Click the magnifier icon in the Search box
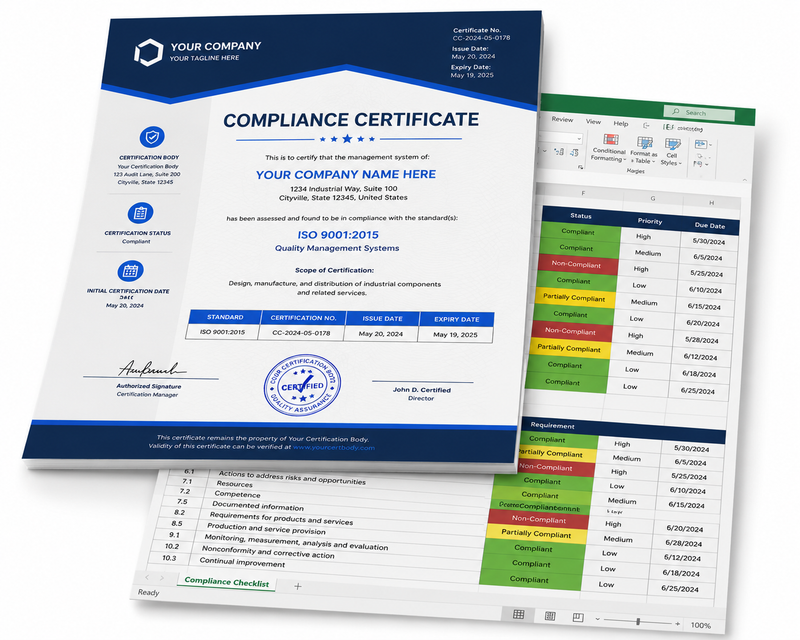 coord(676,111)
